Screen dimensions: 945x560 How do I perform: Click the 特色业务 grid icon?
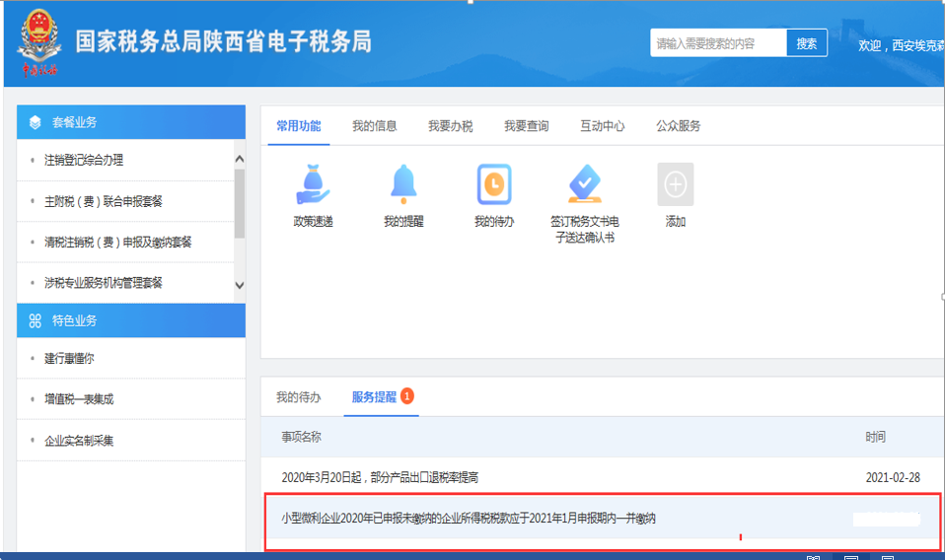[36, 321]
